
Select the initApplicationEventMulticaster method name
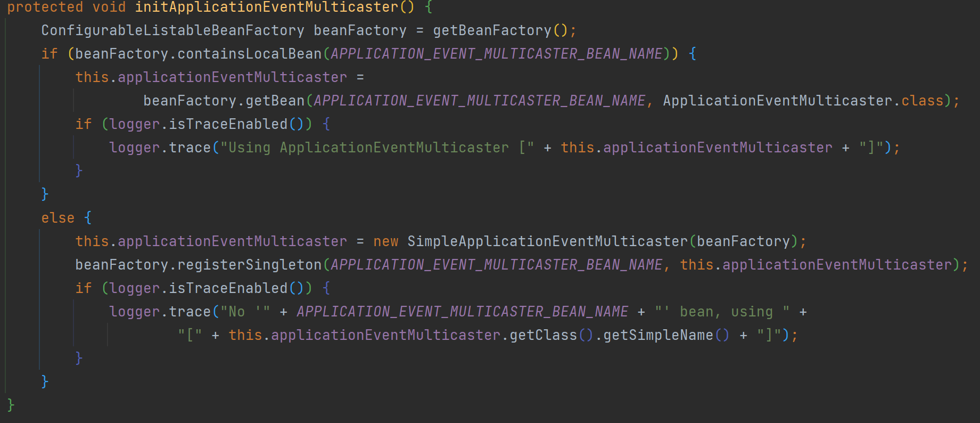267,7
